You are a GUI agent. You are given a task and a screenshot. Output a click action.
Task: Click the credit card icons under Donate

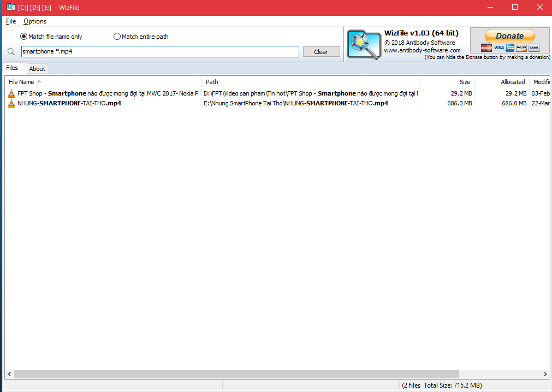pyautogui.click(x=510, y=47)
